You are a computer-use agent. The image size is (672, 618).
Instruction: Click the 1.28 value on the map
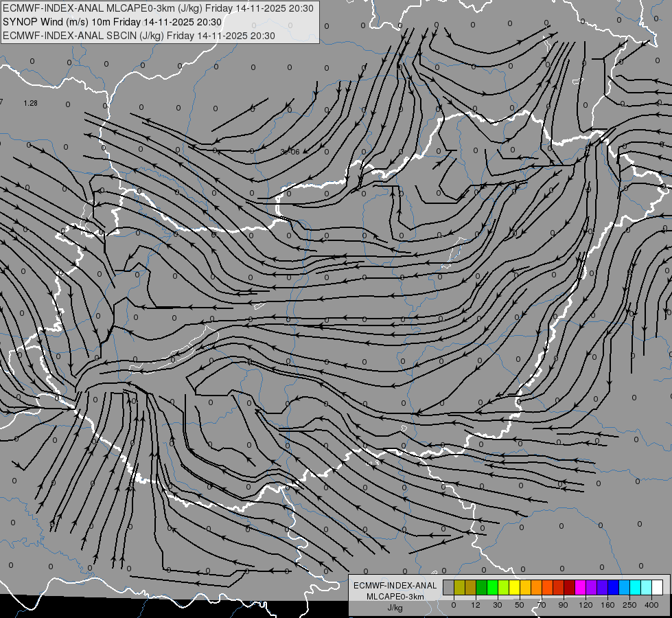(30, 104)
